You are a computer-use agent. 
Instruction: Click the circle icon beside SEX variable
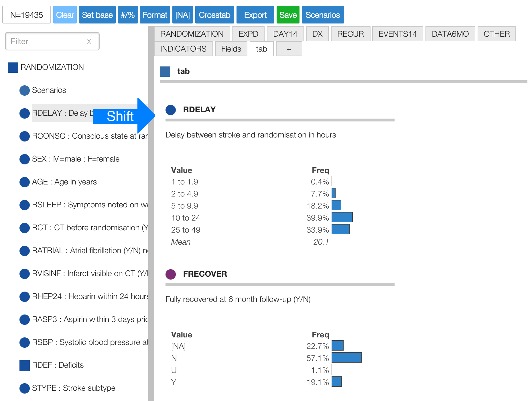[x=25, y=159]
